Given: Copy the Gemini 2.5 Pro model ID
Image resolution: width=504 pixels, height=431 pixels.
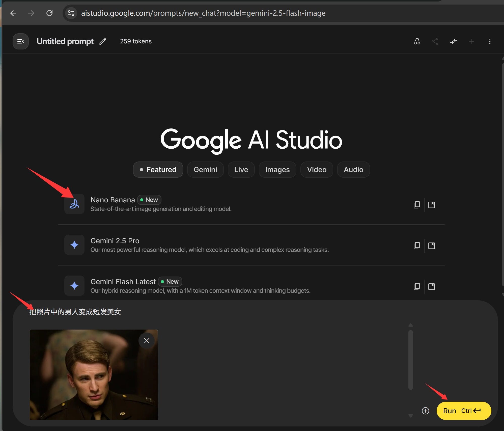Looking at the screenshot, I should point(417,246).
